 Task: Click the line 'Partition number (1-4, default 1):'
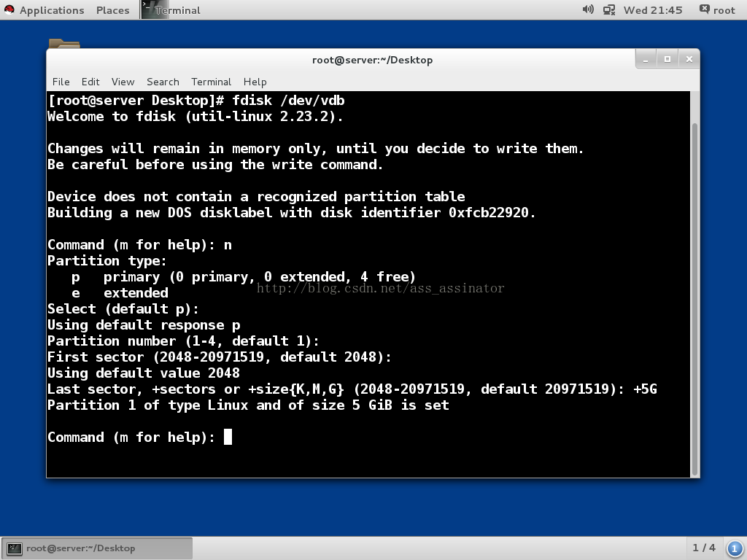pos(183,341)
